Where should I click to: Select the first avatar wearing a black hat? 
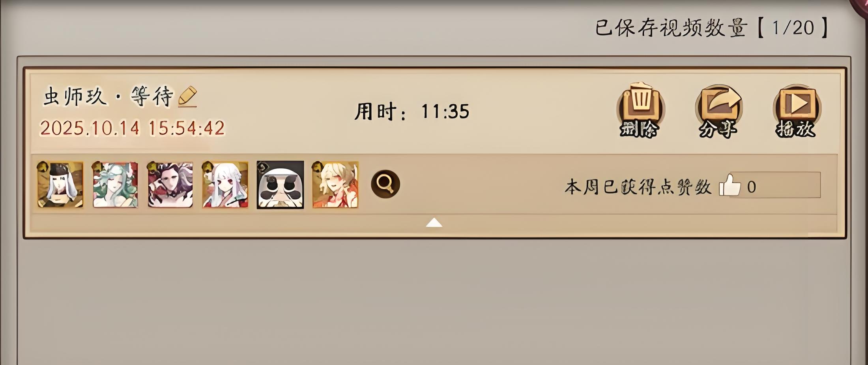click(60, 184)
